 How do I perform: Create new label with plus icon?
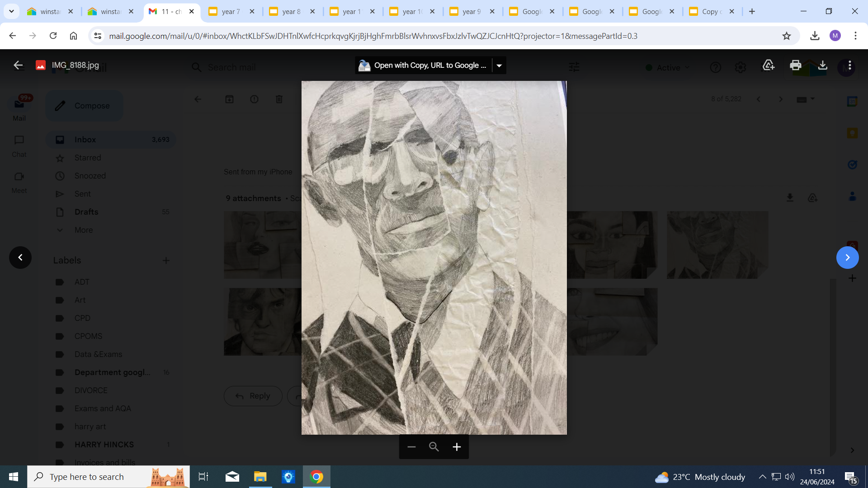pos(166,260)
